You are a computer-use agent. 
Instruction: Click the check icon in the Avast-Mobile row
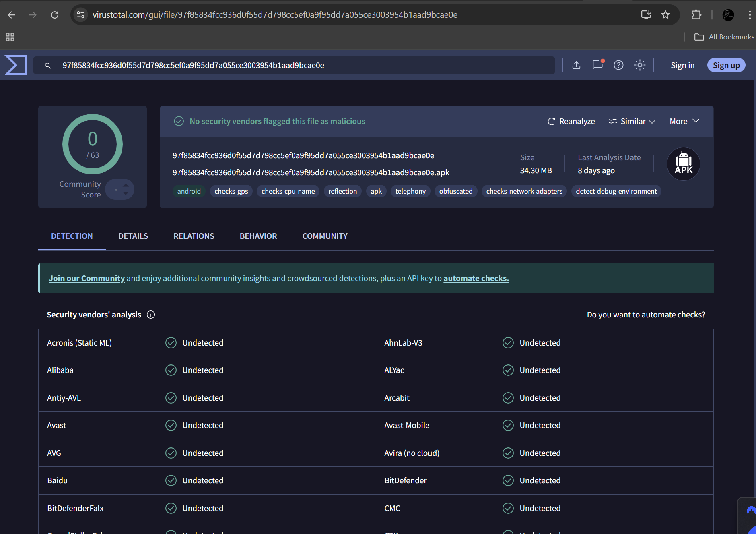(x=508, y=425)
